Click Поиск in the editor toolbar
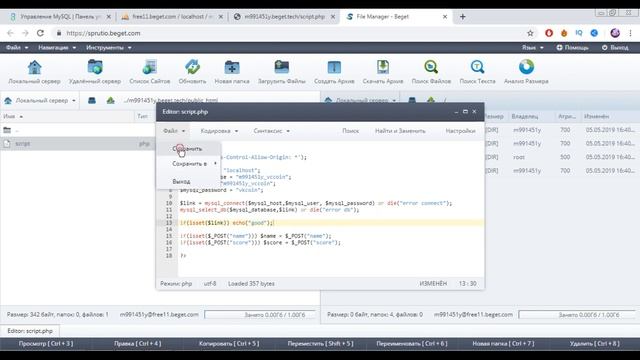 point(350,131)
